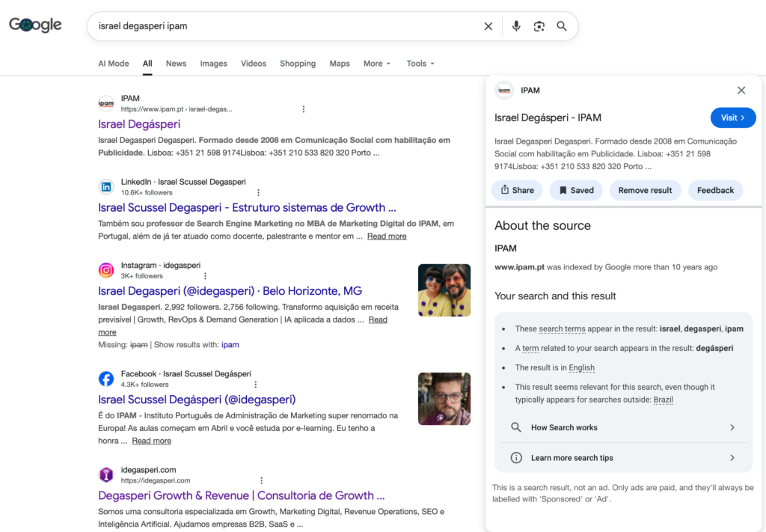
Task: Open three-dot menu for IPAM result
Action: pos(304,109)
